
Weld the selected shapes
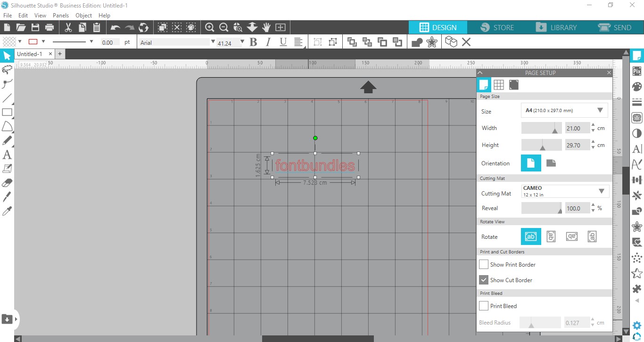417,42
